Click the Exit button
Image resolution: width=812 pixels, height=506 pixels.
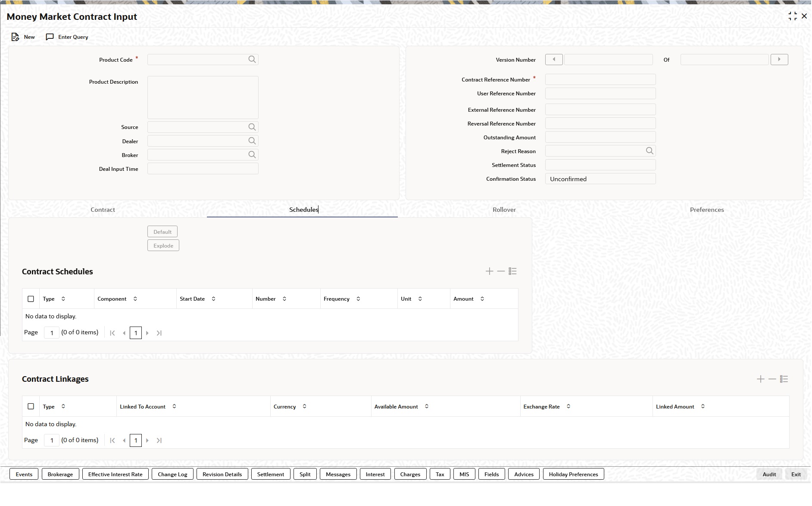pyautogui.click(x=796, y=474)
